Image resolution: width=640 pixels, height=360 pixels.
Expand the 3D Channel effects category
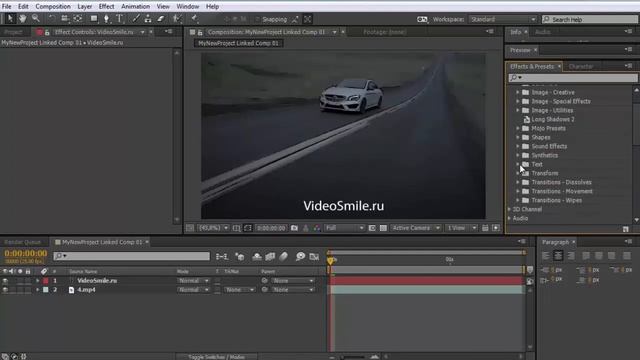[x=509, y=209]
